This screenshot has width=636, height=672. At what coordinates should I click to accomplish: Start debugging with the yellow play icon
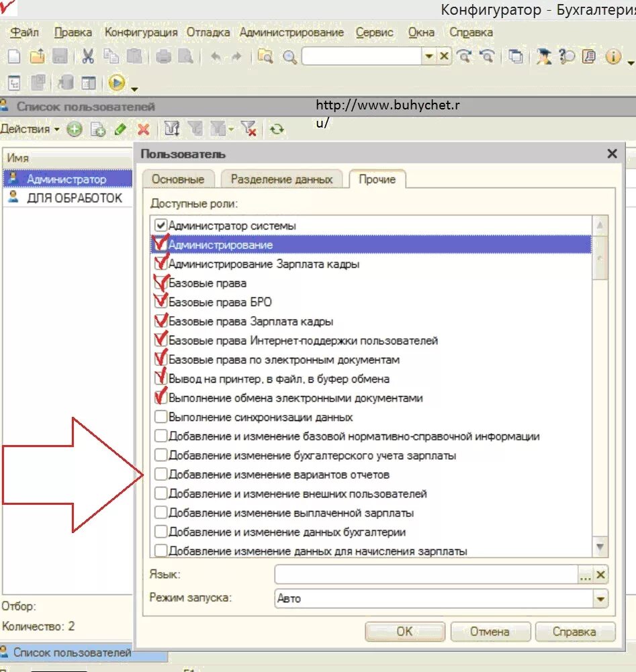click(117, 83)
